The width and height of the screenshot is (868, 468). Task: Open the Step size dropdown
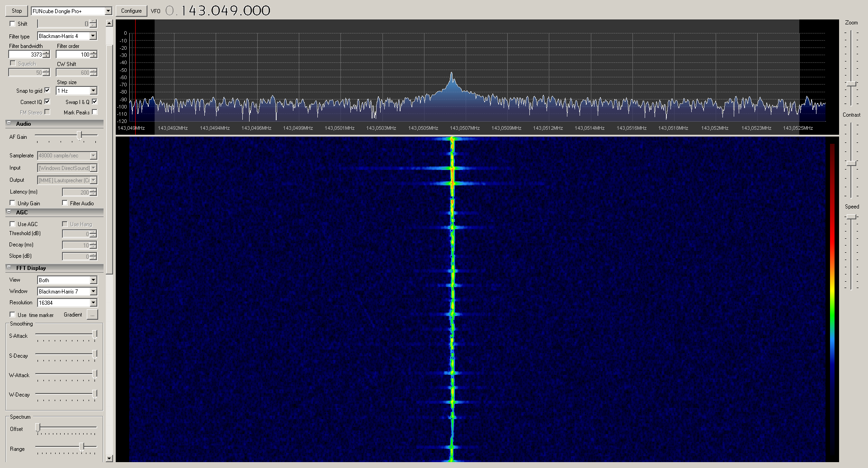pyautogui.click(x=93, y=90)
